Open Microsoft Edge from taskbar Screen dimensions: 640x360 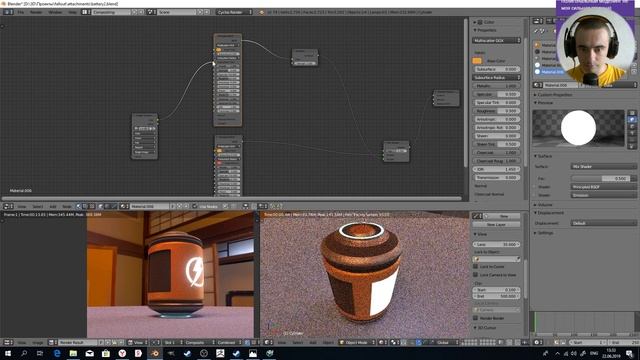point(57,353)
